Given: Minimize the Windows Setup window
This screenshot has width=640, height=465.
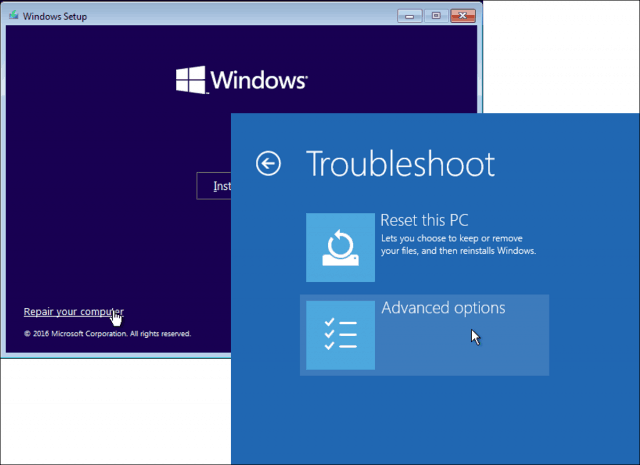Looking at the screenshot, I should pyautogui.click(x=409, y=16).
